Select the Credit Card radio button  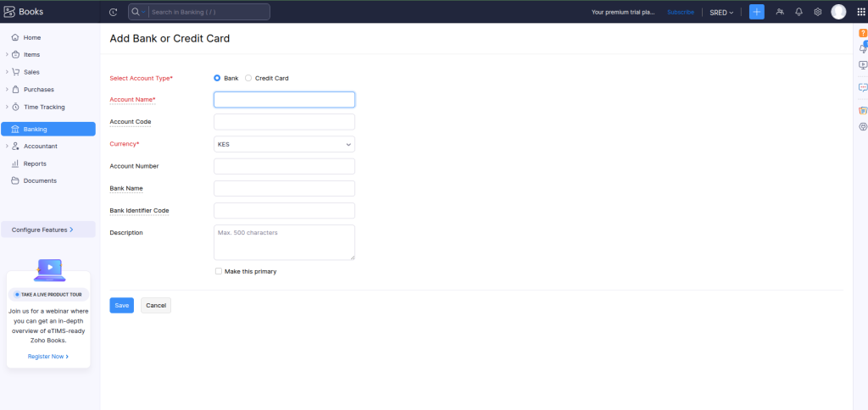[248, 78]
